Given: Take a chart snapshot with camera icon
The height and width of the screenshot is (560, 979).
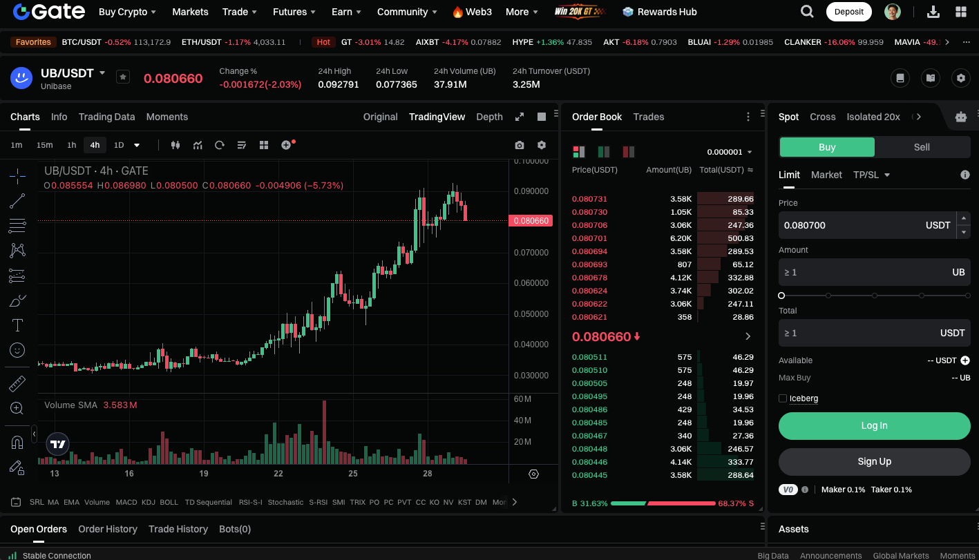Looking at the screenshot, I should coord(520,145).
